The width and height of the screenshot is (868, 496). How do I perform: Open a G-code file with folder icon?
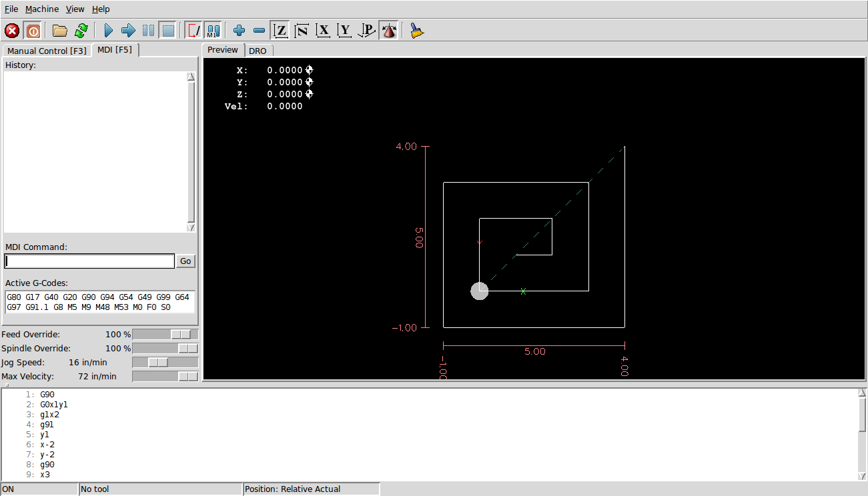click(60, 31)
